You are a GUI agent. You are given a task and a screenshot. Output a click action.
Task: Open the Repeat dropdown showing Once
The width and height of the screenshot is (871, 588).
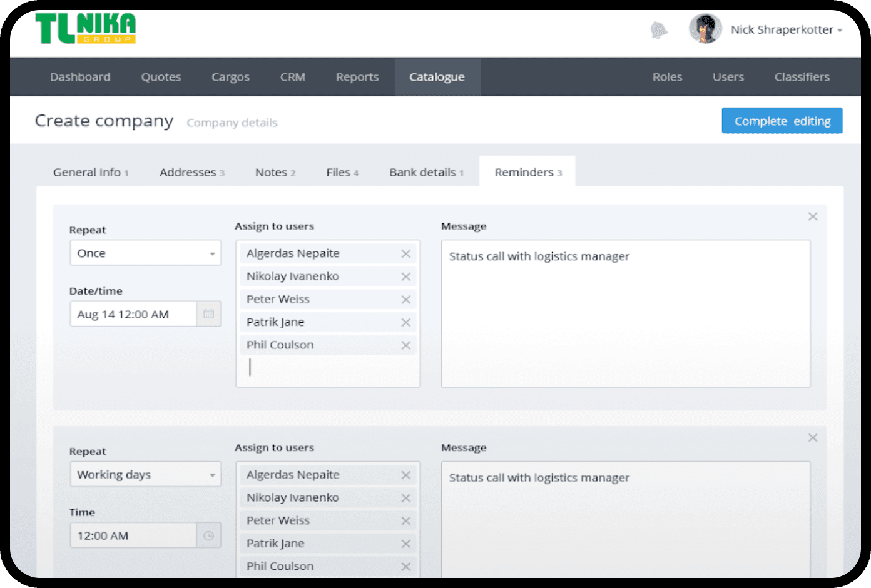(x=145, y=253)
